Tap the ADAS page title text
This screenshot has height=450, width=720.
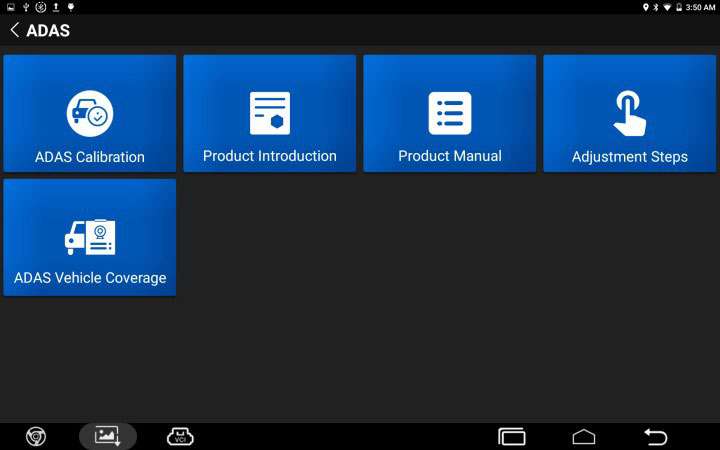pyautogui.click(x=48, y=31)
